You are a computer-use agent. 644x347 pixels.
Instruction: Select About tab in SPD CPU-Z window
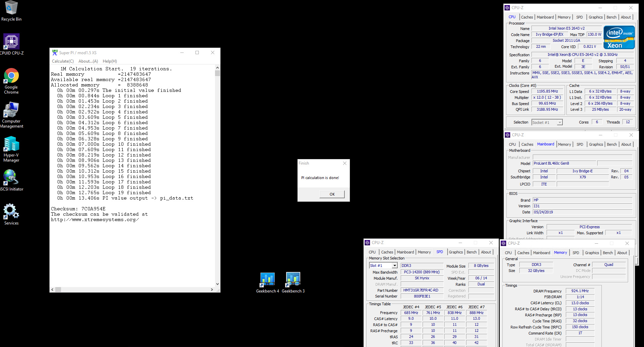click(486, 252)
